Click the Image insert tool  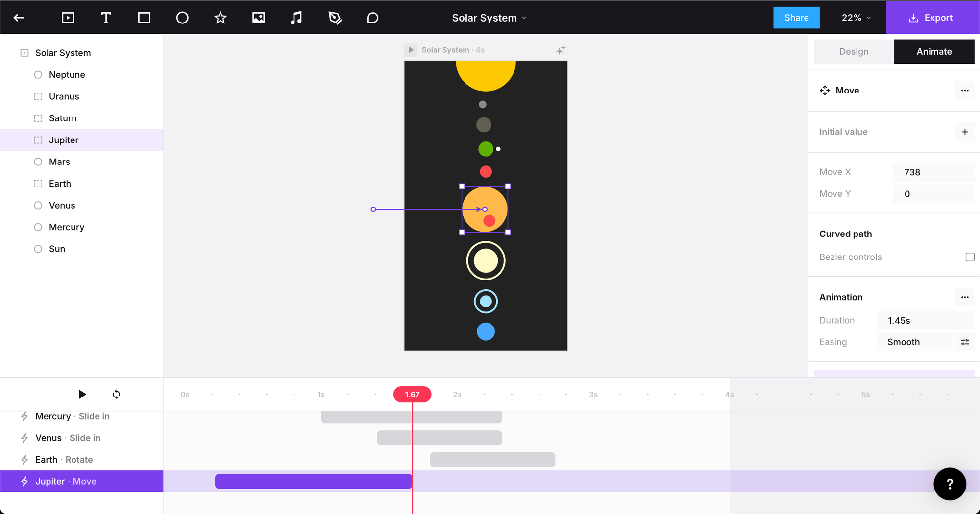point(258,18)
